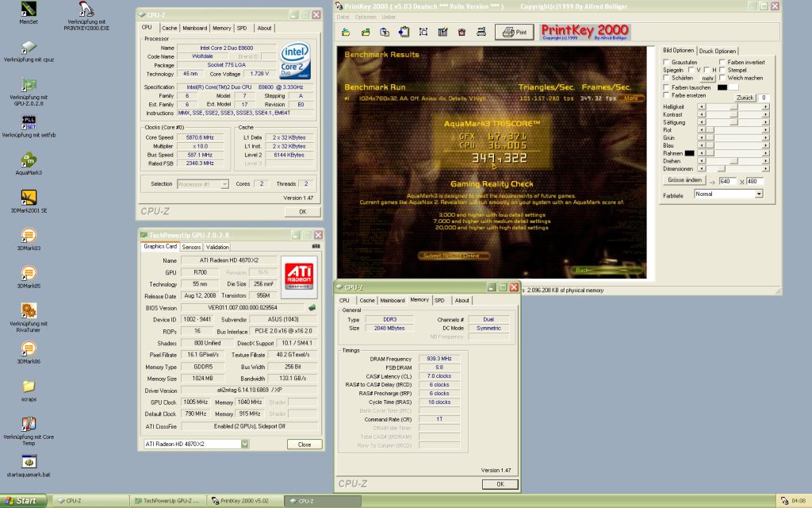Switch to the Sensors tab in GPU-Z
Viewport: 812px width, 508px height.
coord(191,248)
